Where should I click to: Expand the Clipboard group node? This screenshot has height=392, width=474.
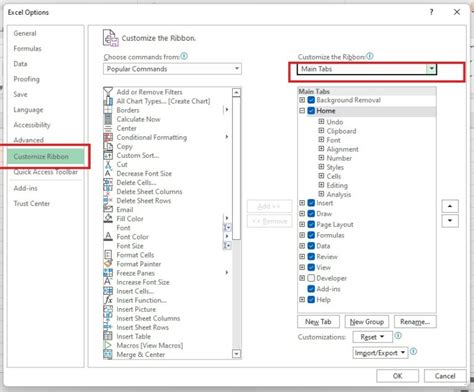[321, 131]
